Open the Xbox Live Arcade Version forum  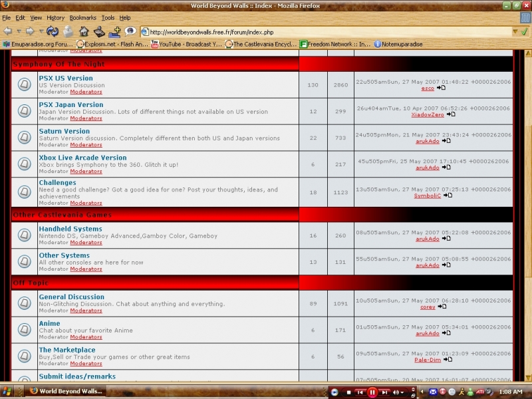point(82,158)
